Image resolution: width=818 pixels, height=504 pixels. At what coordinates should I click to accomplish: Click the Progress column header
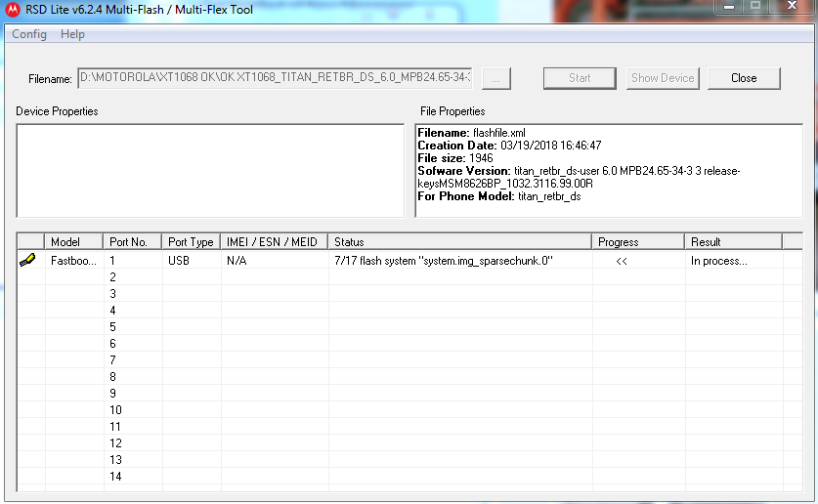coord(638,242)
